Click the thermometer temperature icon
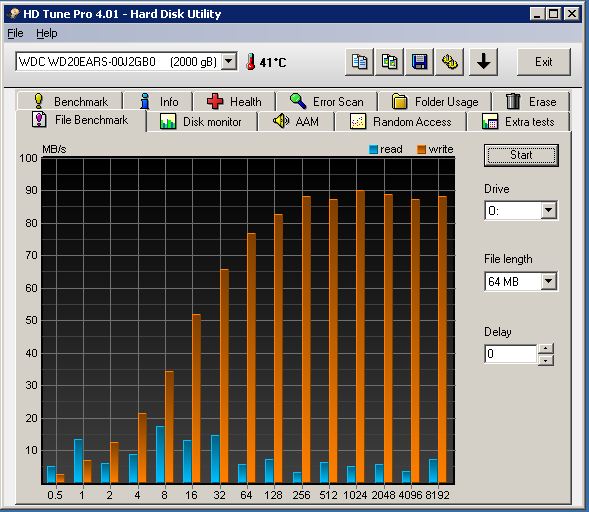 (x=251, y=62)
